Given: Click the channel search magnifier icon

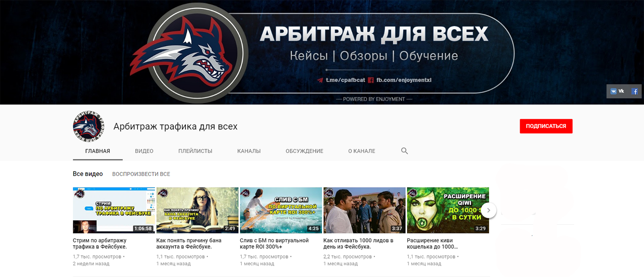Looking at the screenshot, I should (405, 151).
